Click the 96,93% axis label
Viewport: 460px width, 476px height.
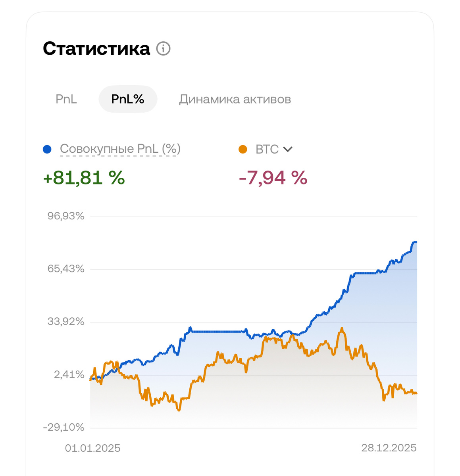(66, 216)
